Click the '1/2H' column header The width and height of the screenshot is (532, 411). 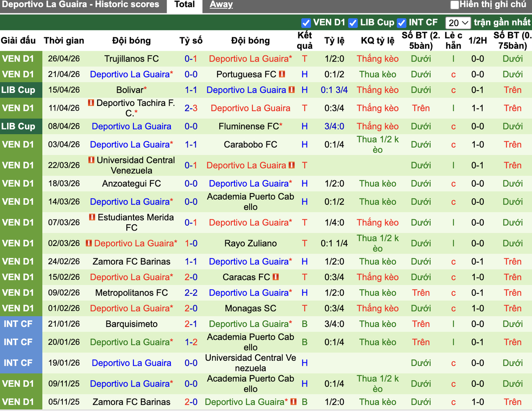point(478,40)
